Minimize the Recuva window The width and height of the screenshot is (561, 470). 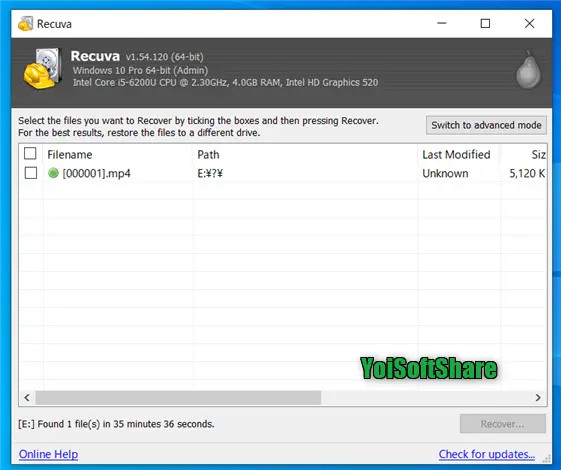(442, 24)
